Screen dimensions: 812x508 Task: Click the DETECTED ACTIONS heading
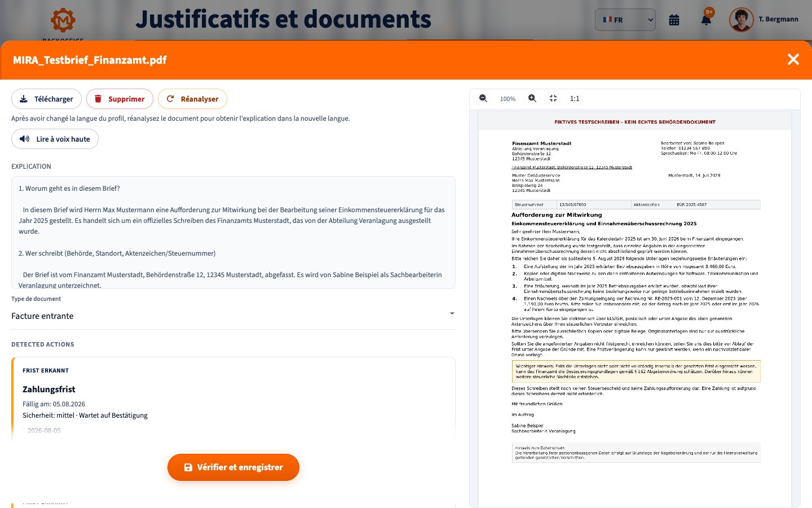43,344
